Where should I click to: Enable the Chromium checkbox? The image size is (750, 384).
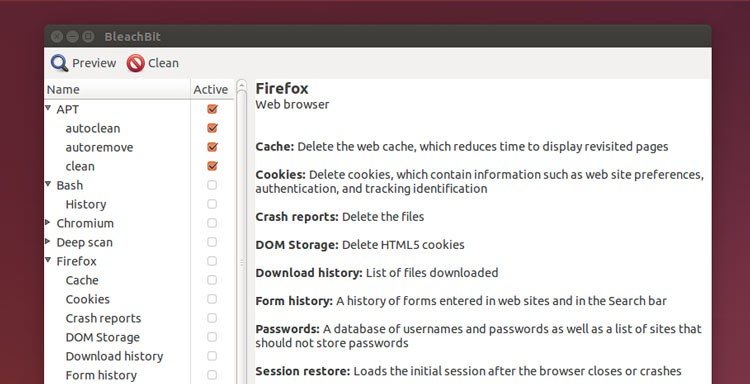(x=211, y=223)
